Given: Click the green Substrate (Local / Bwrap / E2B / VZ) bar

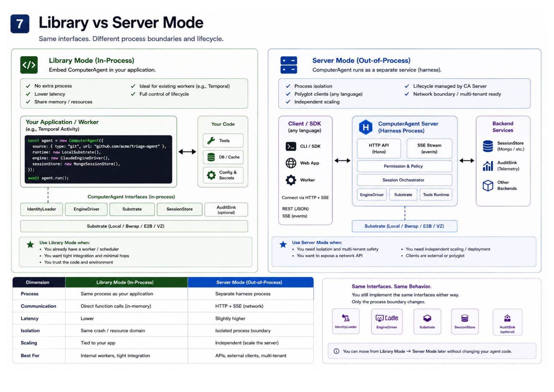Looking at the screenshot, I should tap(134, 226).
